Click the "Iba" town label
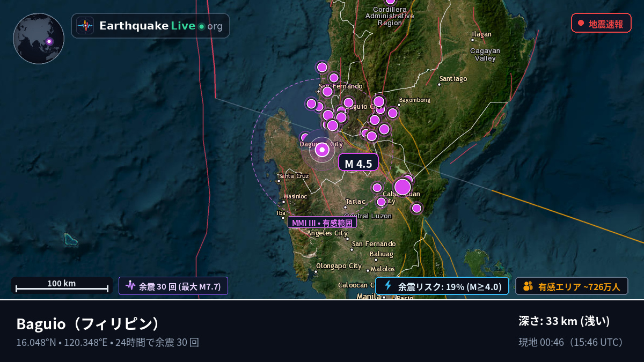This screenshot has width=644, height=362. (x=281, y=213)
